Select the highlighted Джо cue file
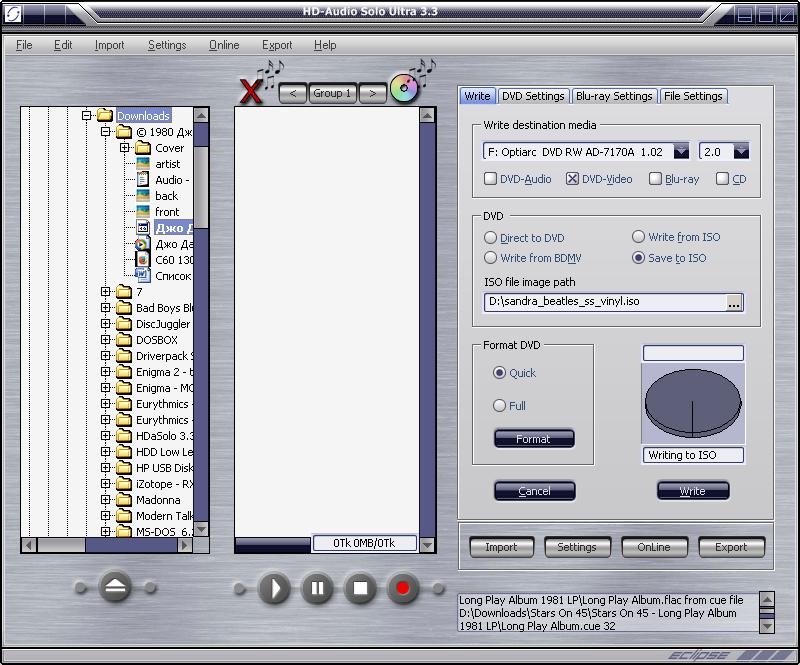800x665 pixels. (x=164, y=228)
